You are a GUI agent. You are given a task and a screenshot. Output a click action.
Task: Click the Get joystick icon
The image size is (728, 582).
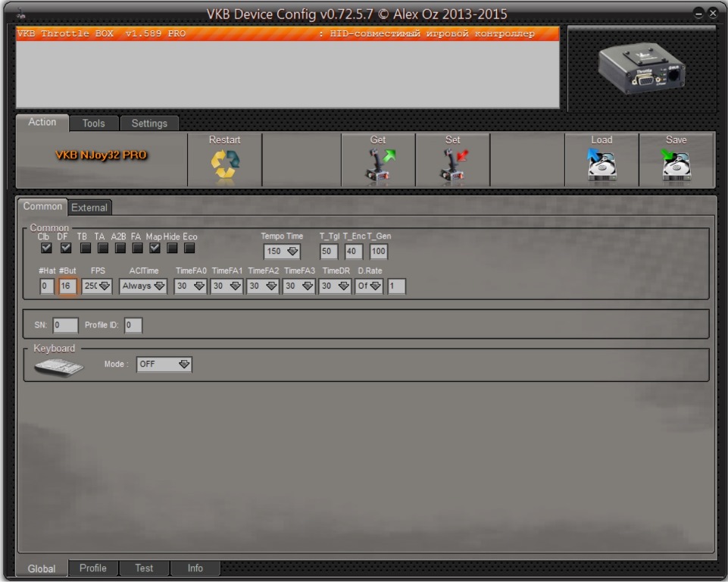380,165
